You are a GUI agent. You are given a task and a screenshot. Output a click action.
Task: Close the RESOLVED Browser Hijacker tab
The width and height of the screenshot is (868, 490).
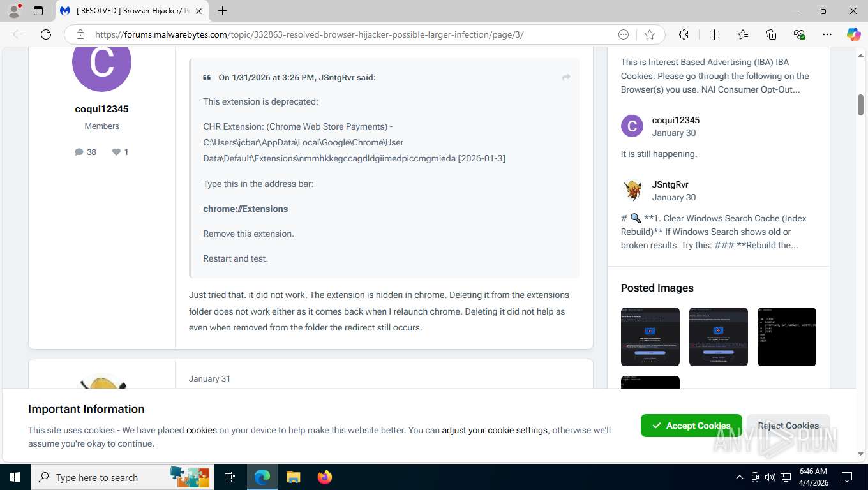click(x=198, y=11)
